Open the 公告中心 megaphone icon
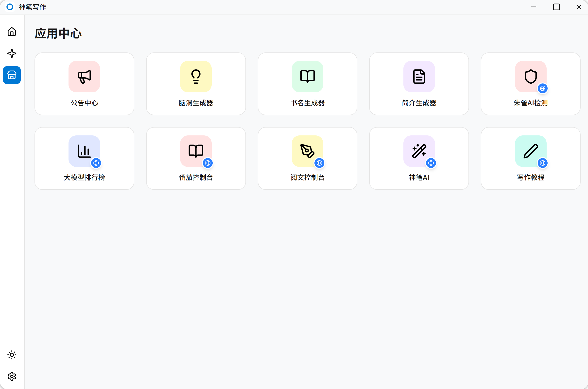Viewport: 588px width, 389px height. [x=84, y=76]
